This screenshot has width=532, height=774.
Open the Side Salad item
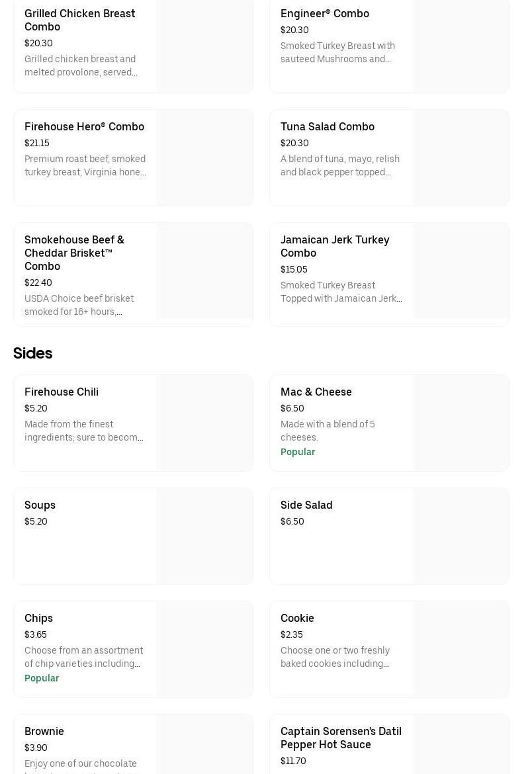pos(306,505)
